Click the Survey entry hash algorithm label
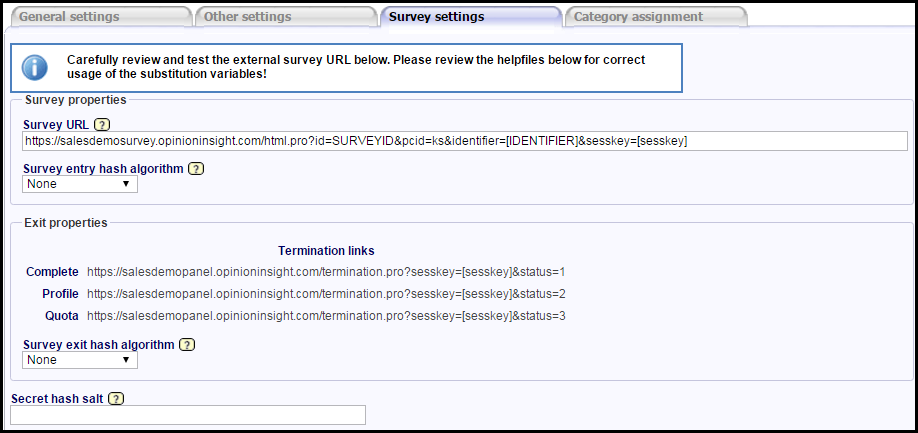Viewport: 918px width, 433px height. 104,169
